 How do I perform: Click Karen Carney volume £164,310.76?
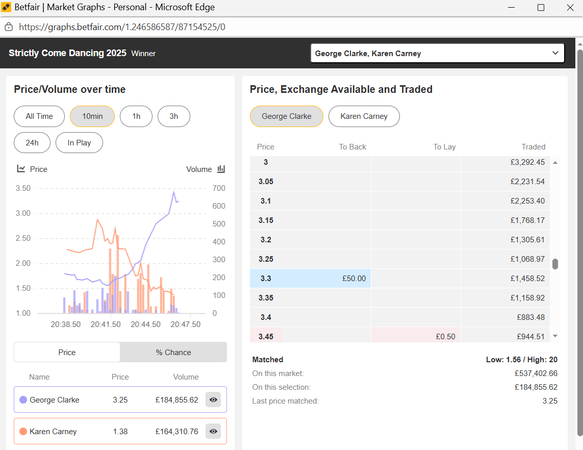177,431
